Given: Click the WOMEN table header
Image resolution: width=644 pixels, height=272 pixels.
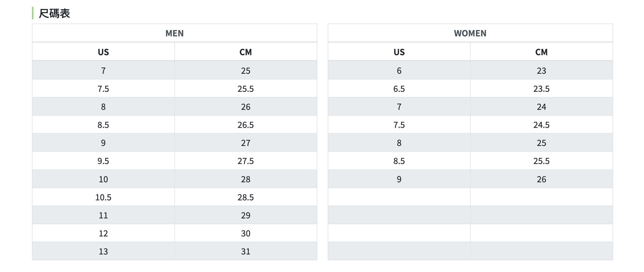Looking at the screenshot, I should (x=470, y=33).
